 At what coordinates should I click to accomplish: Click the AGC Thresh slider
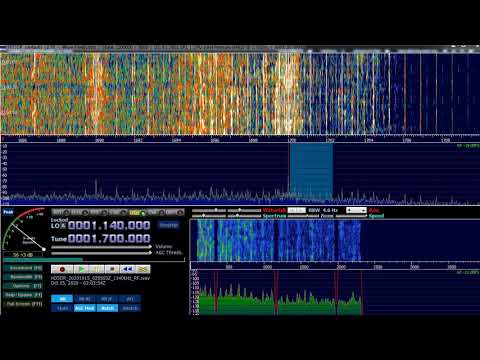point(101,253)
